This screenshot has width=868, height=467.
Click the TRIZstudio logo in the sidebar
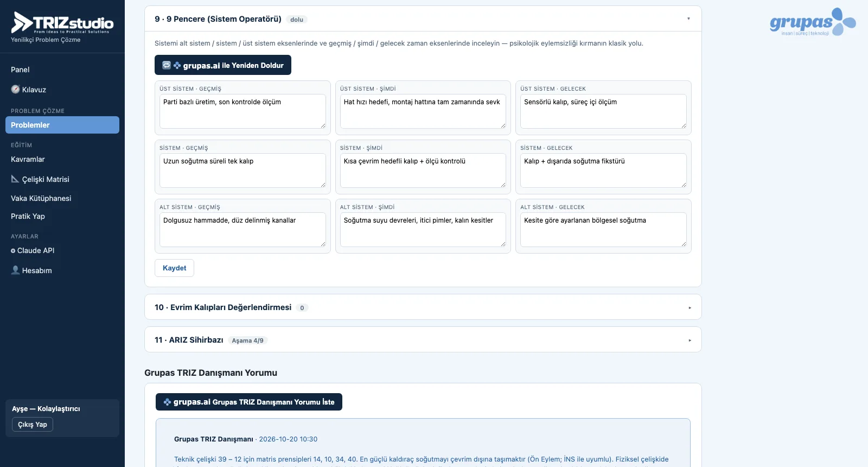point(62,23)
